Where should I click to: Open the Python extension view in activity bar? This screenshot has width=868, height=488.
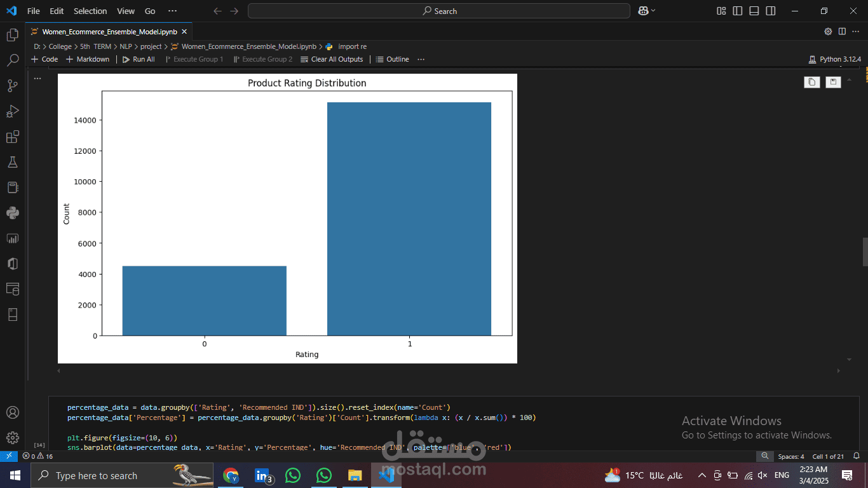(12, 213)
